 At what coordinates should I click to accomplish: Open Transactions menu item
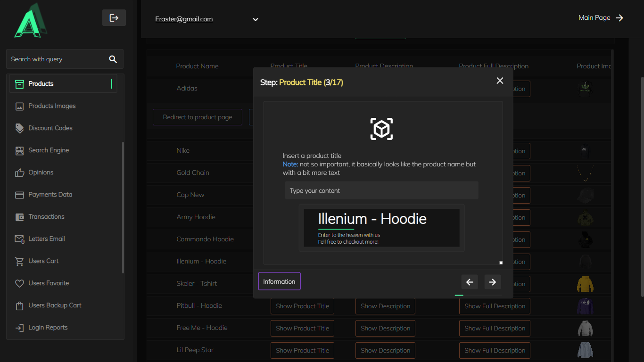(x=46, y=217)
